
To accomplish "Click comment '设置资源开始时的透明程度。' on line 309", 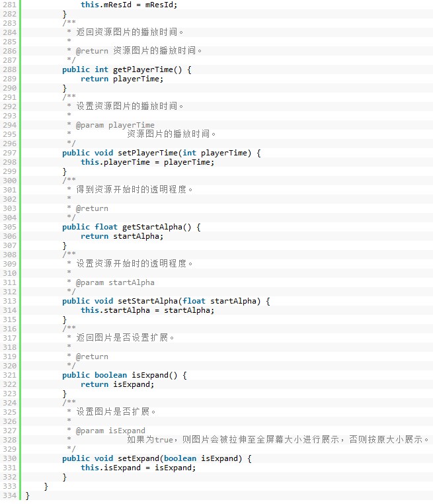I will [x=134, y=263].
